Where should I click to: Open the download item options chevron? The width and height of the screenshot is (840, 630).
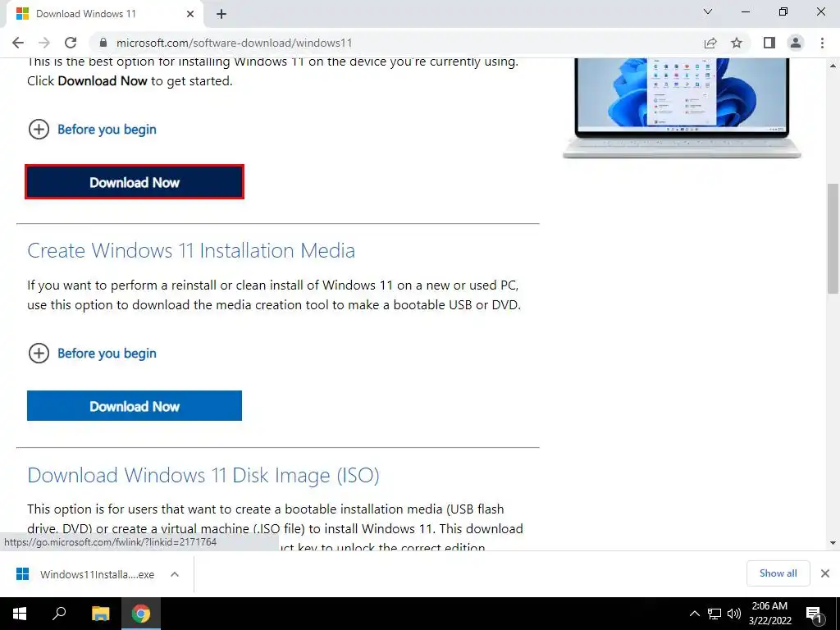tap(175, 574)
